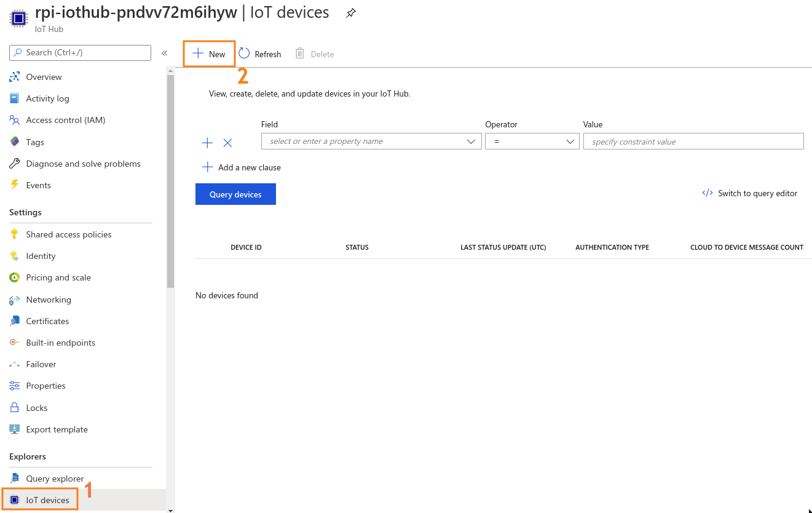812x513 pixels.
Task: Click the Properties sliders icon
Action: coord(15,386)
